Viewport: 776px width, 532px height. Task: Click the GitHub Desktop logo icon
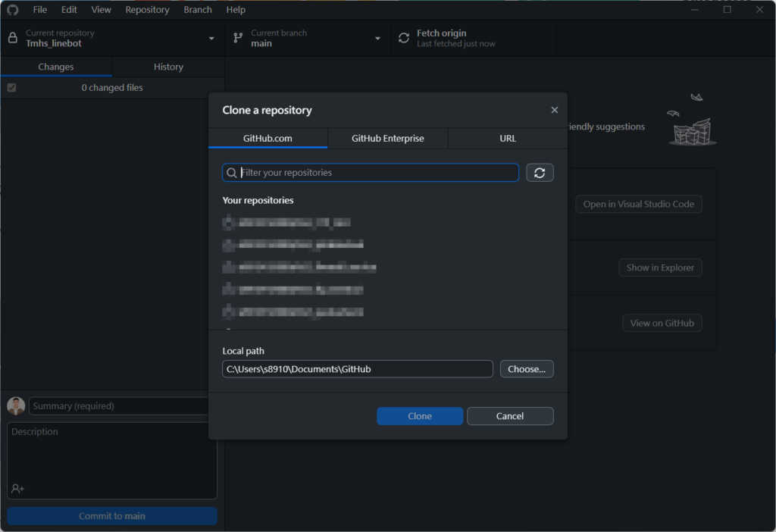(13, 9)
